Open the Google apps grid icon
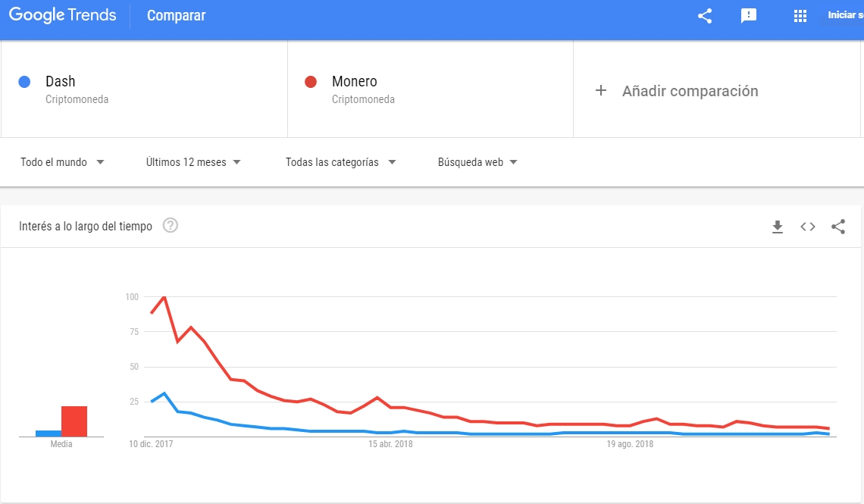The image size is (864, 504). click(x=800, y=16)
